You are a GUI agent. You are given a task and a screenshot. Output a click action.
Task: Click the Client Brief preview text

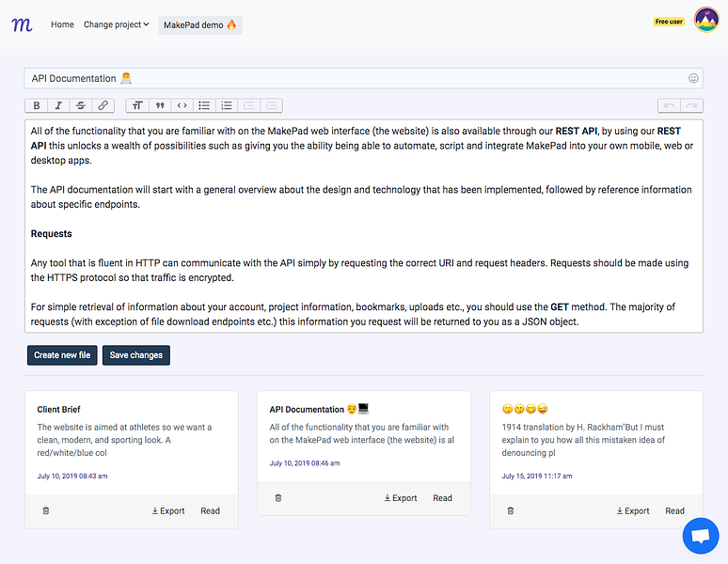point(124,440)
